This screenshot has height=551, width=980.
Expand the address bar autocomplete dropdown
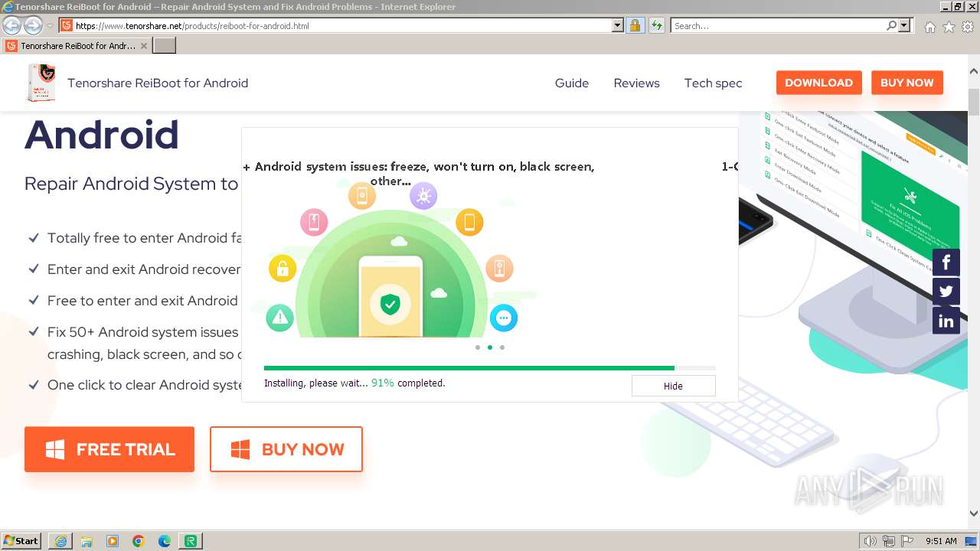(618, 25)
